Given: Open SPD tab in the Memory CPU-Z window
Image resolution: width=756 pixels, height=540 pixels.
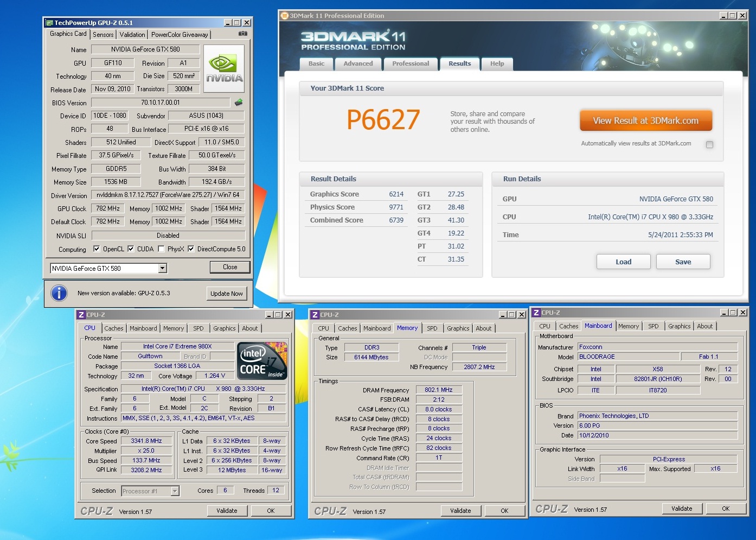Looking at the screenshot, I should pos(432,328).
